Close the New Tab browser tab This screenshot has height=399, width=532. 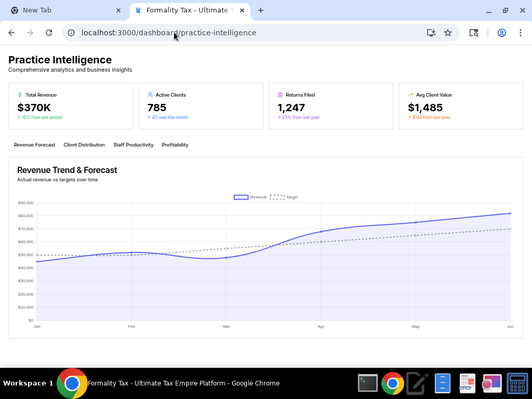click(x=118, y=10)
